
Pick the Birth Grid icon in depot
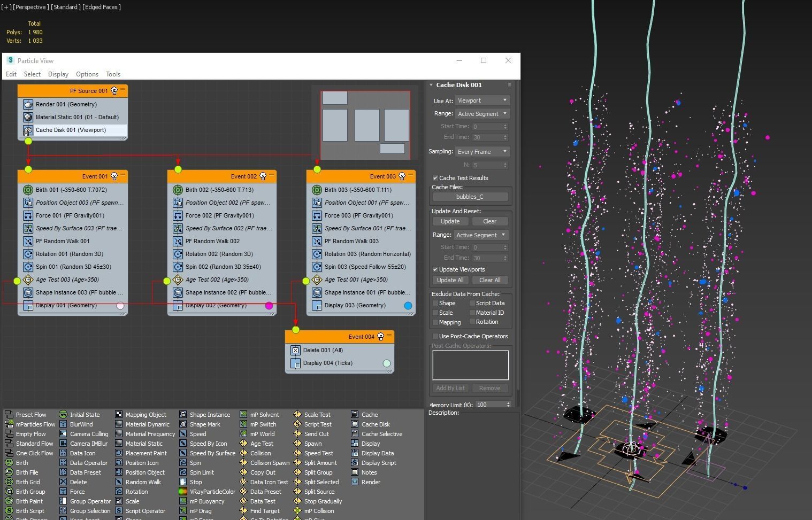pos(9,482)
